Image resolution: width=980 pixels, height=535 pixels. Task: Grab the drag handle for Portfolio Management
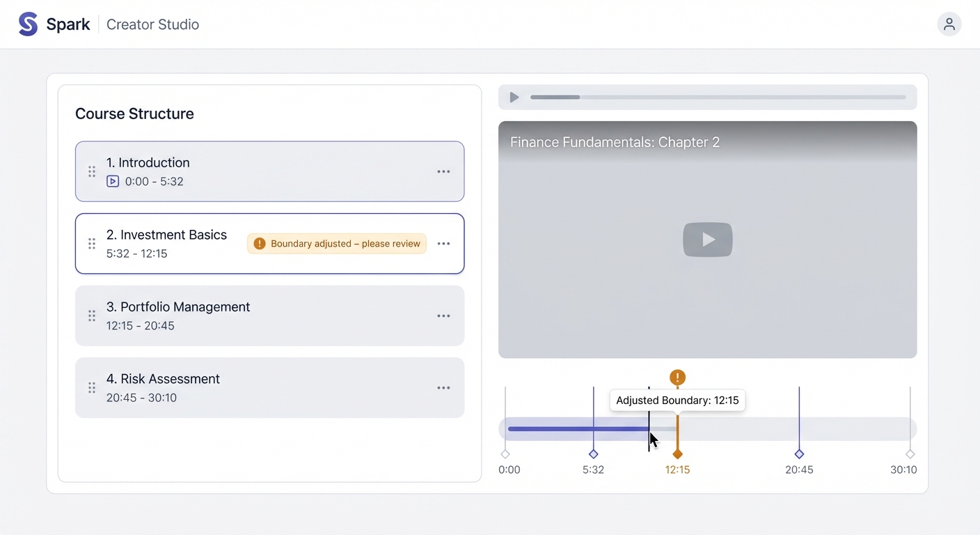(x=92, y=316)
